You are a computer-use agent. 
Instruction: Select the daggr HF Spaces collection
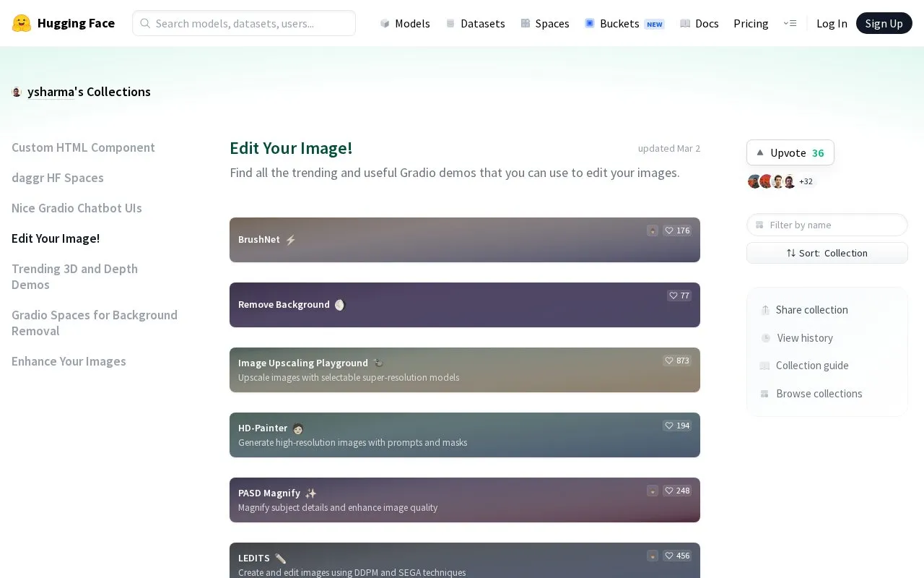58,178
